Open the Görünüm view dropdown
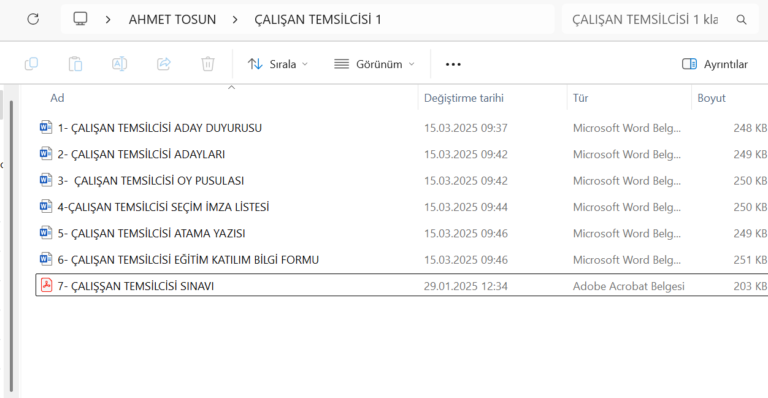 374,64
